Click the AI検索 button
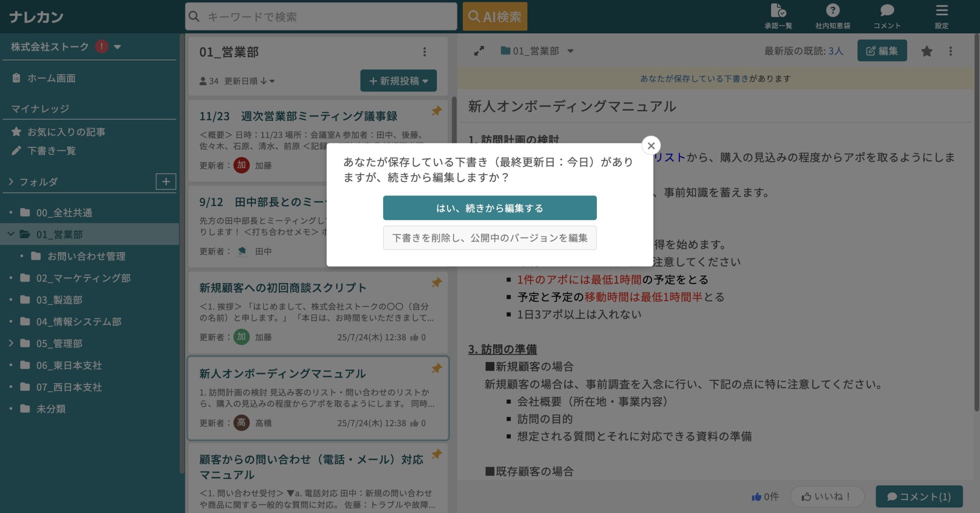Screen dimensions: 980x513 pos(495,16)
